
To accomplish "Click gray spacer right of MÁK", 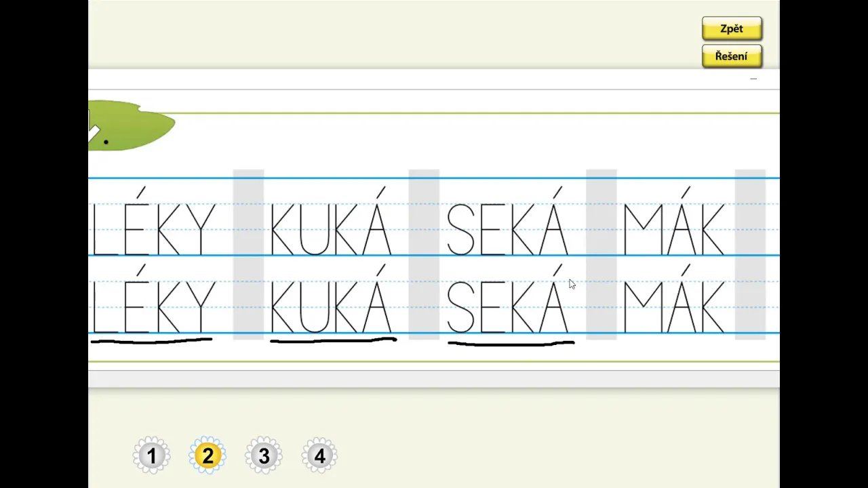I will coord(750,254).
